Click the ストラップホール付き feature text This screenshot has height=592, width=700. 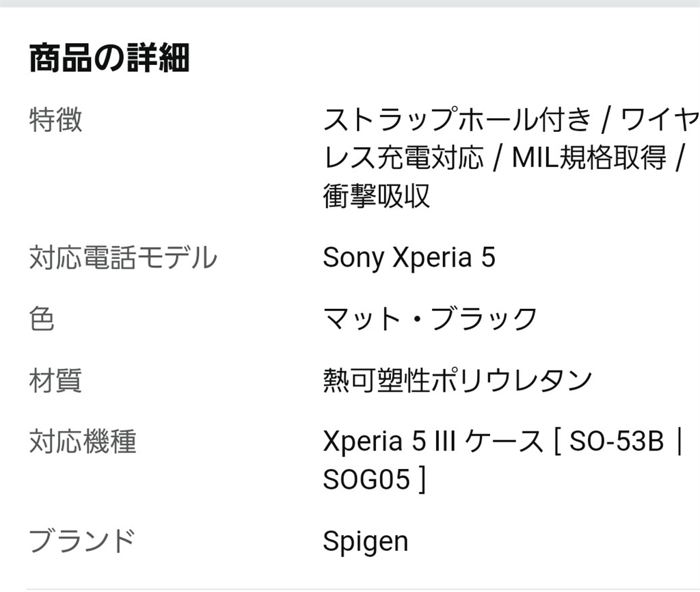(457, 120)
